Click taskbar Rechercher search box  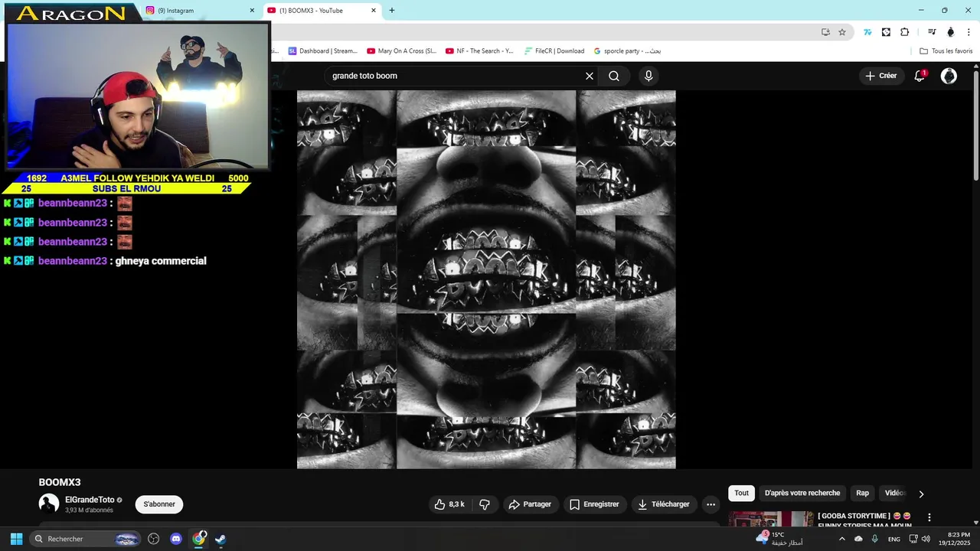(86, 539)
